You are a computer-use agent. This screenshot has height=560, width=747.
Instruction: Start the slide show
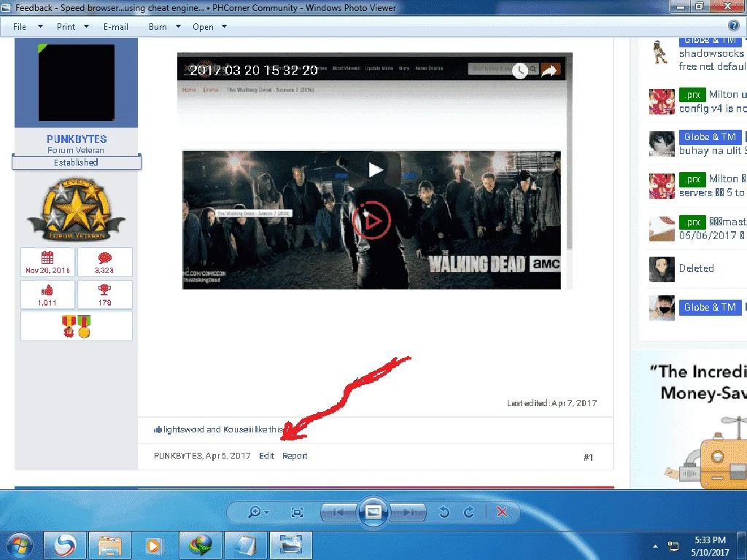point(373,512)
